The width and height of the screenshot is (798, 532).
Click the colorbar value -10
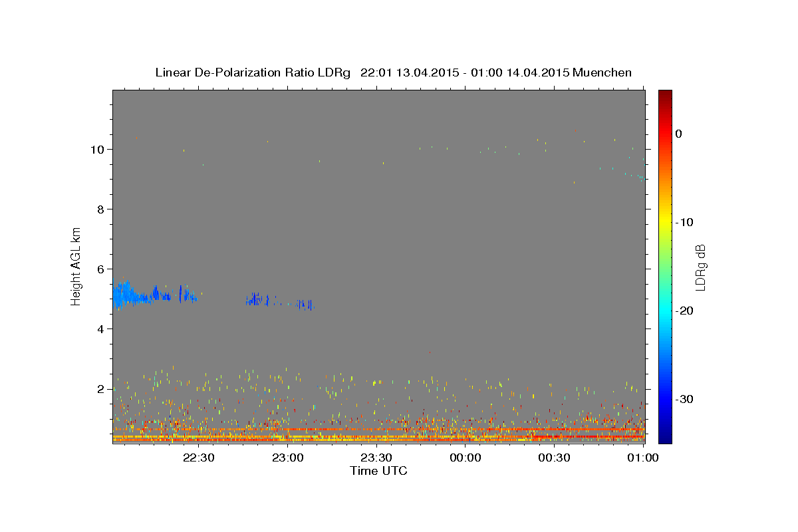point(684,222)
